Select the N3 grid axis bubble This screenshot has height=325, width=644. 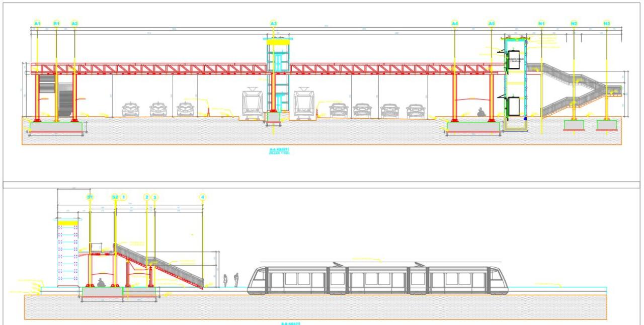pos(607,24)
